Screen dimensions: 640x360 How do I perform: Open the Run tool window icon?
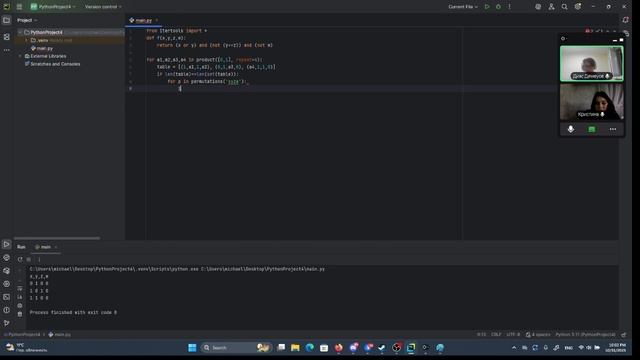[7, 244]
